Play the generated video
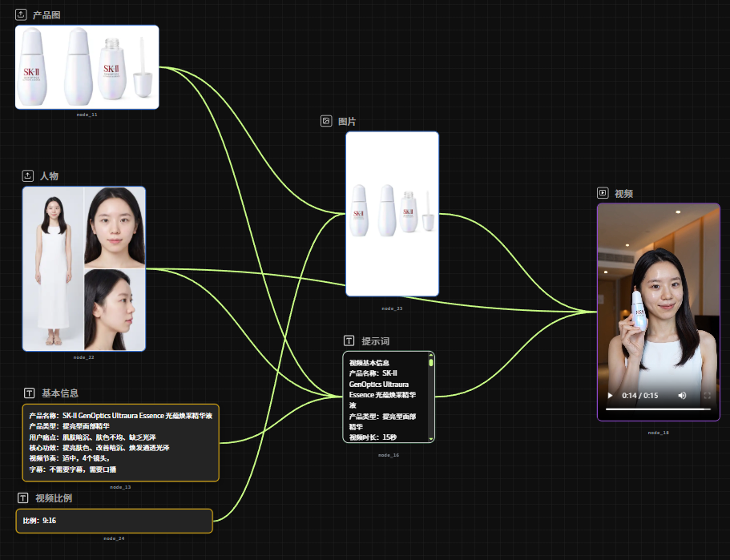The width and height of the screenshot is (730, 560). pos(610,395)
